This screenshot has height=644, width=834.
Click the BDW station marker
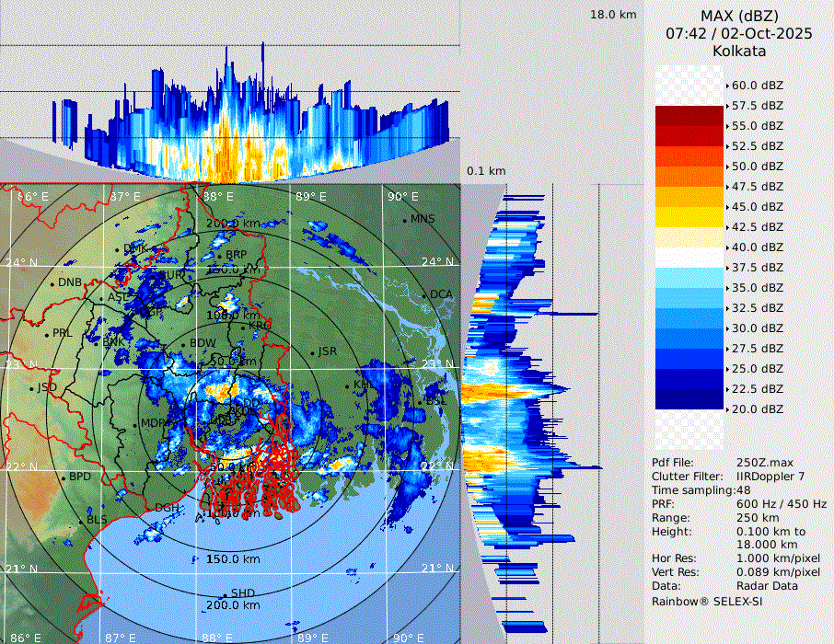pos(184,345)
